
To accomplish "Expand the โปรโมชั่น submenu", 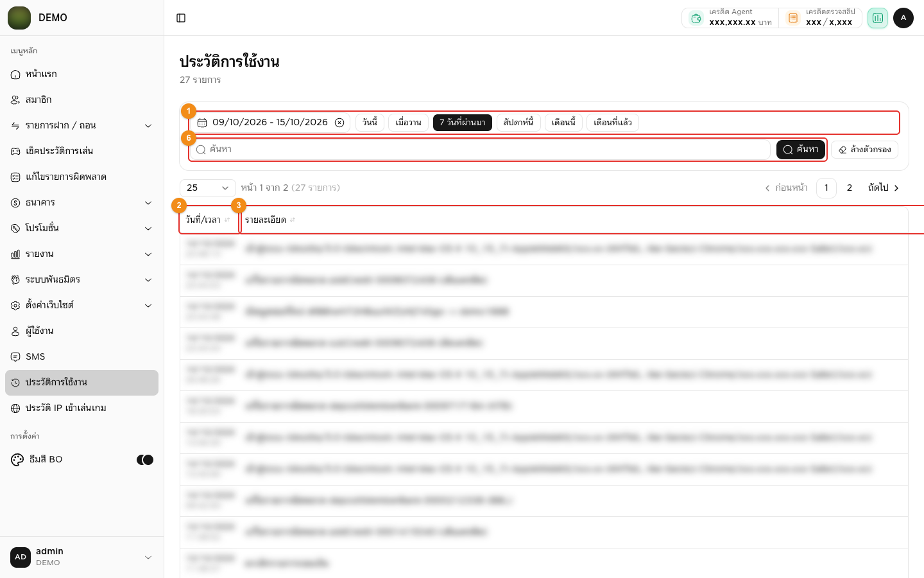I will tap(81, 229).
